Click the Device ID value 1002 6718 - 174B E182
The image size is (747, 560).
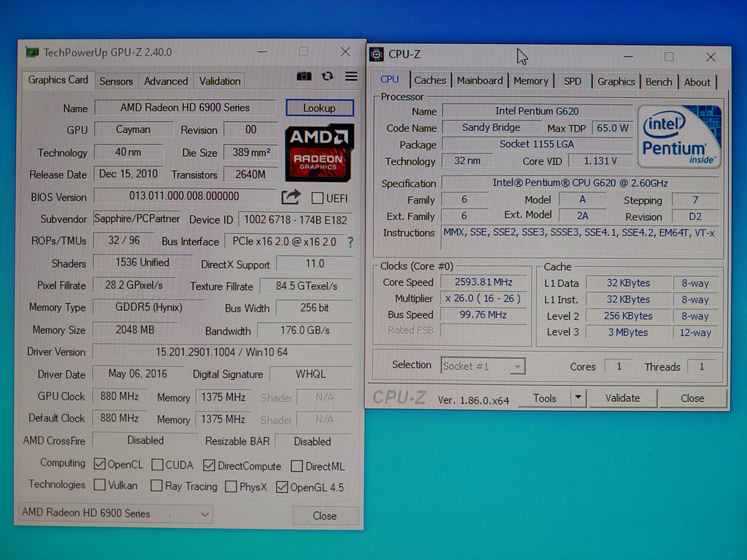295,220
